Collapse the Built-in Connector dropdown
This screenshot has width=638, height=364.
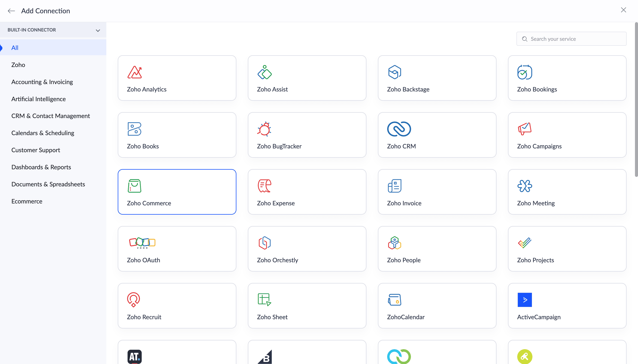98,30
